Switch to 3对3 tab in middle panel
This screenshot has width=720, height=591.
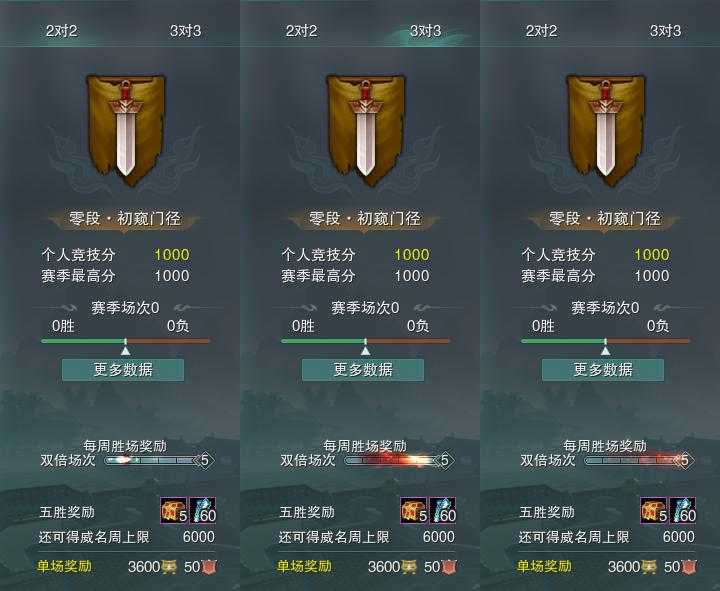click(425, 31)
